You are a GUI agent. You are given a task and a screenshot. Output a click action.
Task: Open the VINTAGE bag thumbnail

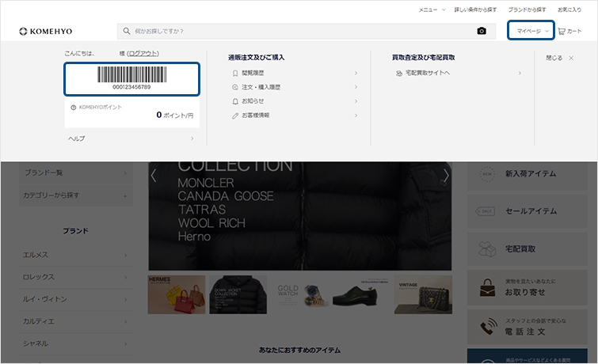click(423, 294)
